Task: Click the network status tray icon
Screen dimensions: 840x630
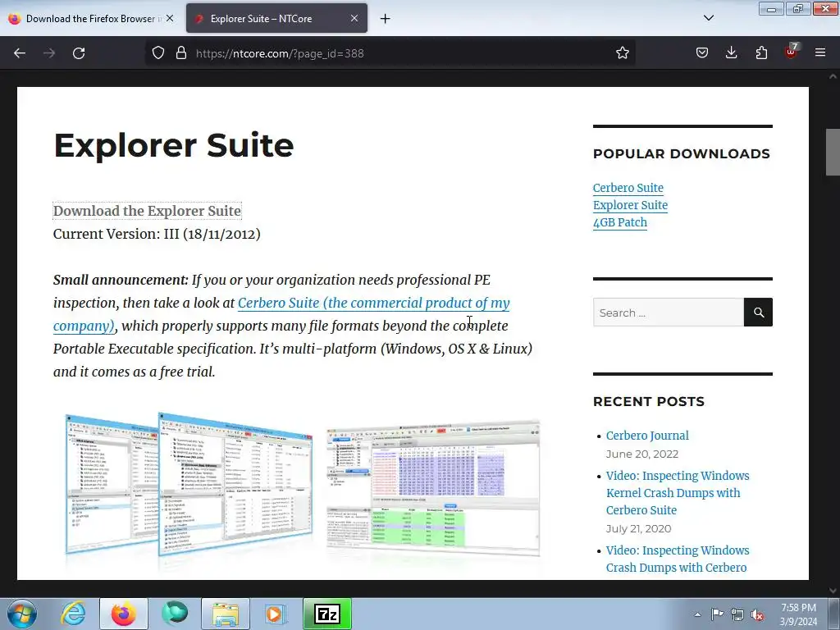Action: coord(737,614)
